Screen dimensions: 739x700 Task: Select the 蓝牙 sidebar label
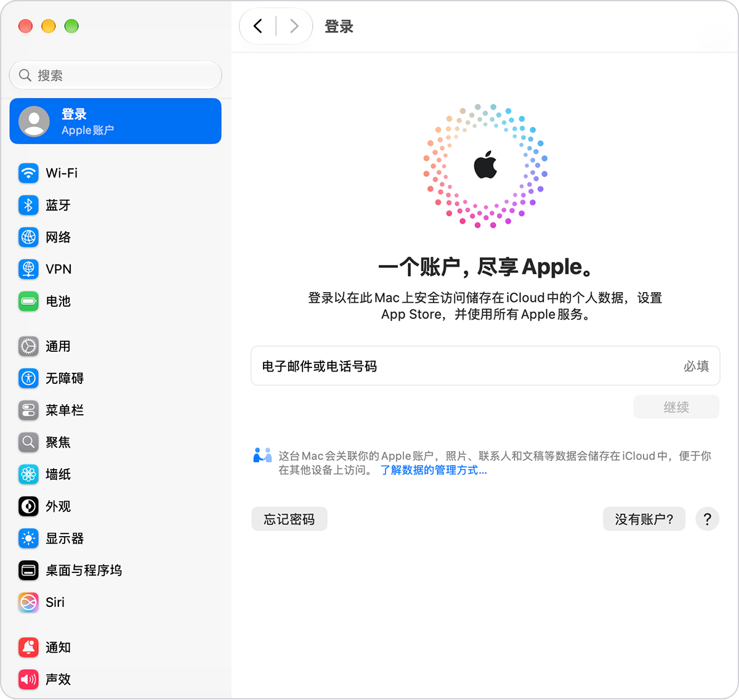[x=58, y=205]
